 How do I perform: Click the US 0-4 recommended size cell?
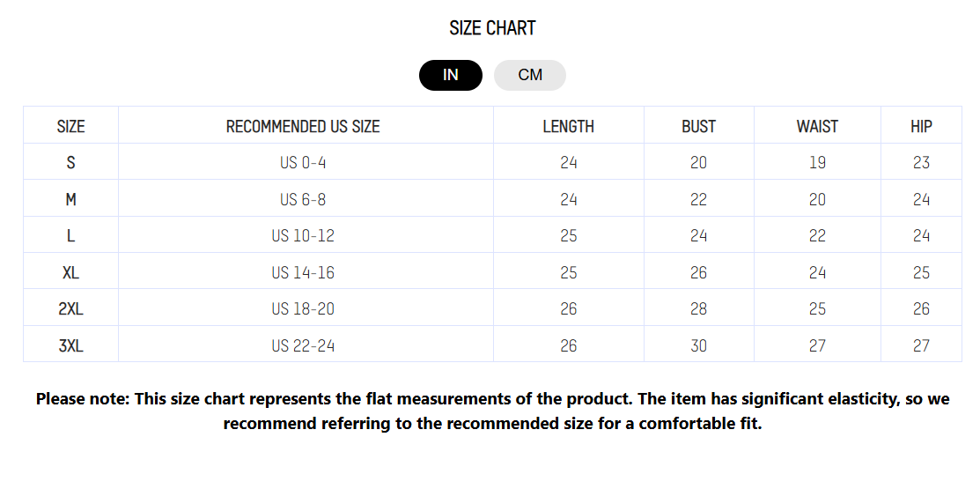pos(303,163)
